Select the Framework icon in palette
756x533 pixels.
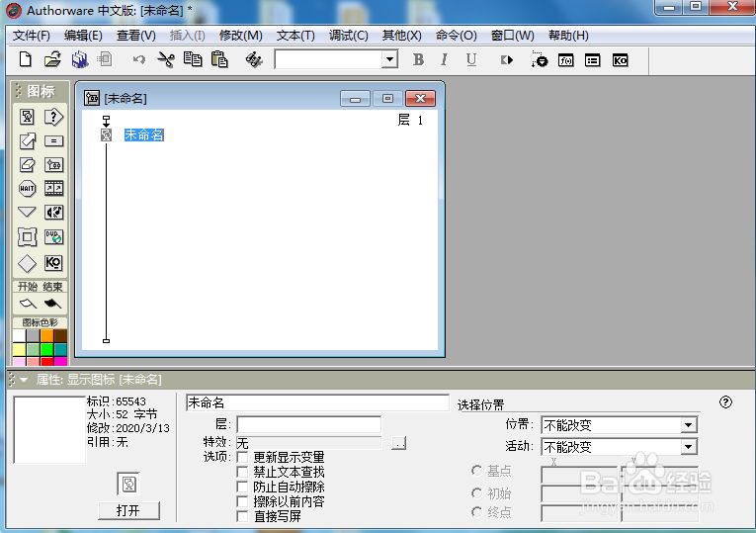(27, 237)
